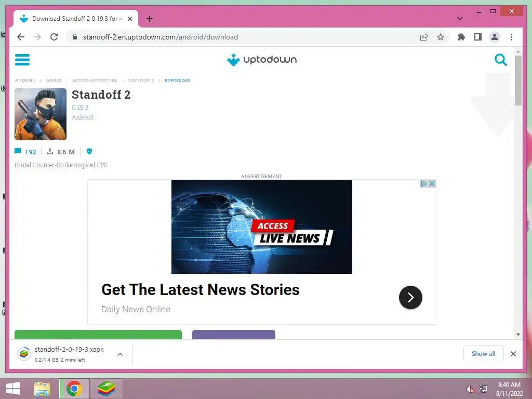Click the 8.6 M downloads icon

point(50,151)
